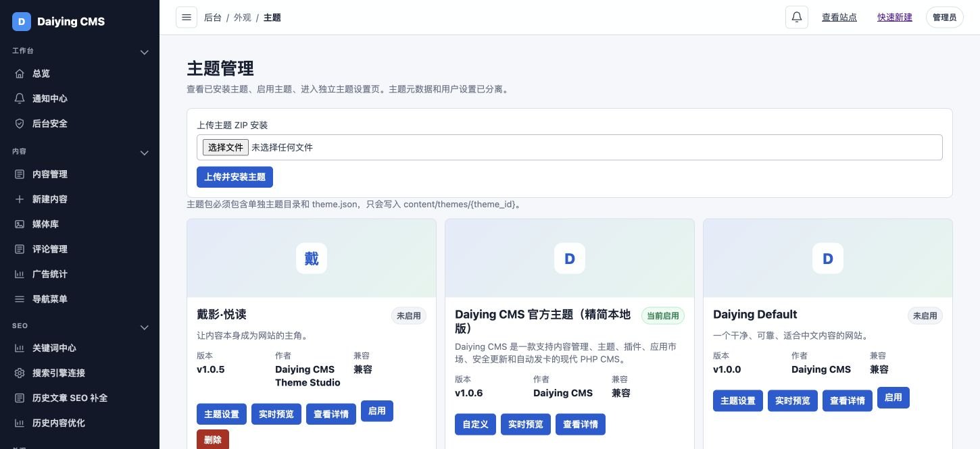
Task: Click the 上传并安装主题 button
Action: (x=235, y=177)
